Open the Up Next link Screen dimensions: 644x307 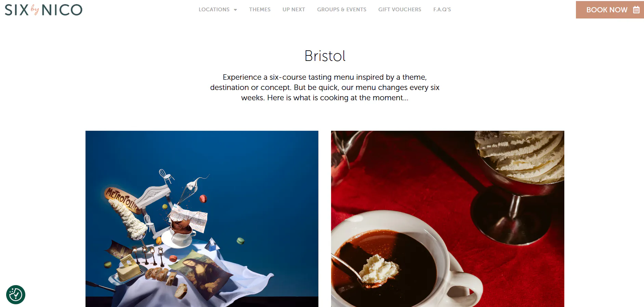(x=294, y=10)
